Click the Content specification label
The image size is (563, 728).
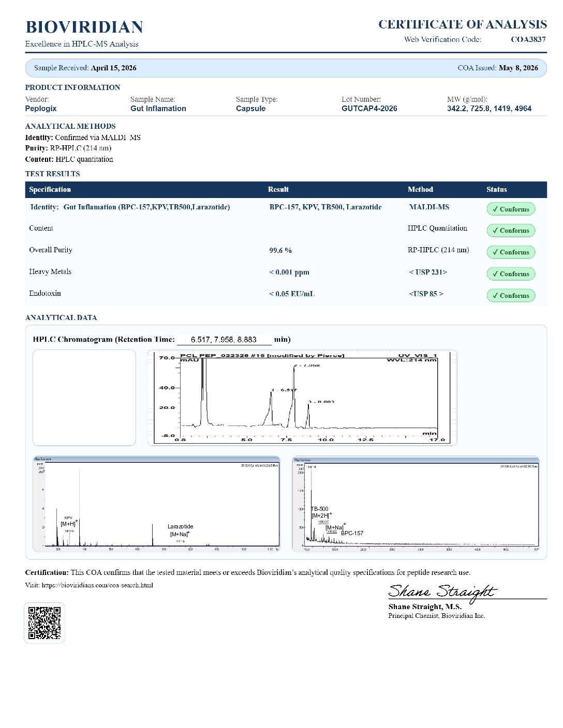click(41, 228)
